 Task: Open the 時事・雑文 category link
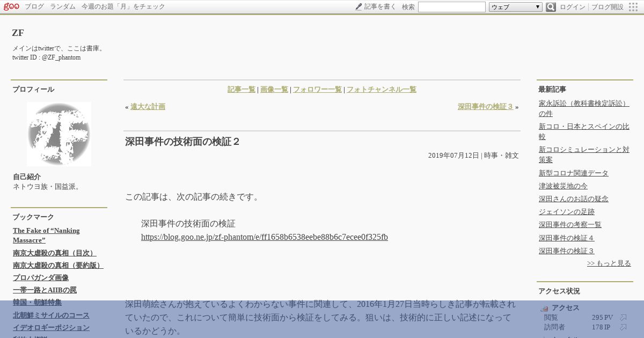coord(501,156)
